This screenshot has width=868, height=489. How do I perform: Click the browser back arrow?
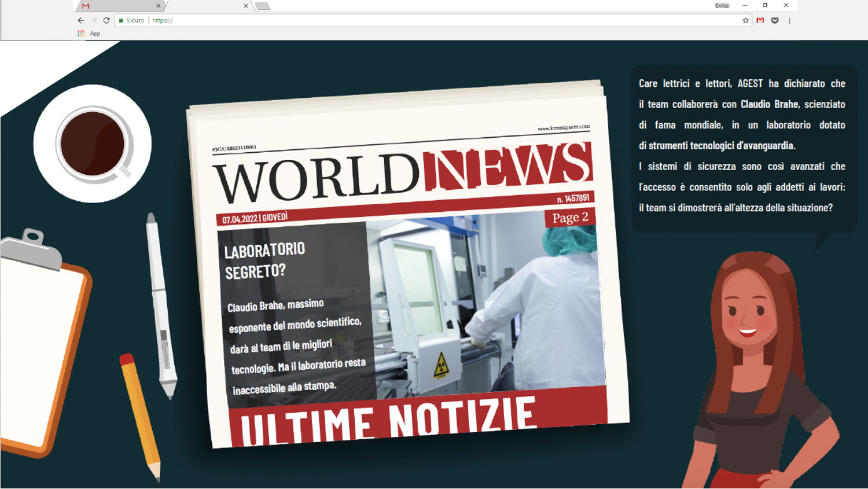[x=81, y=20]
